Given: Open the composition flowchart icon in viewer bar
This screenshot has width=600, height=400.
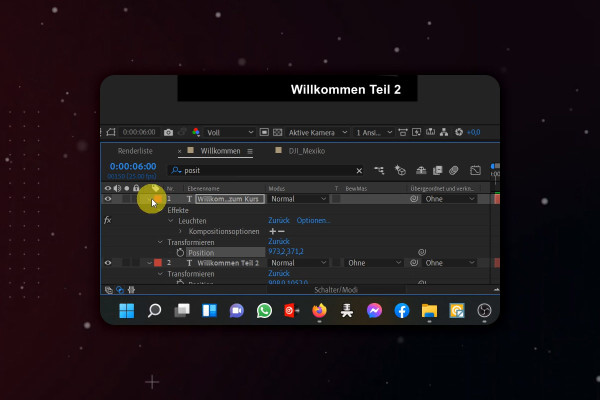Looking at the screenshot, I should coord(444,132).
